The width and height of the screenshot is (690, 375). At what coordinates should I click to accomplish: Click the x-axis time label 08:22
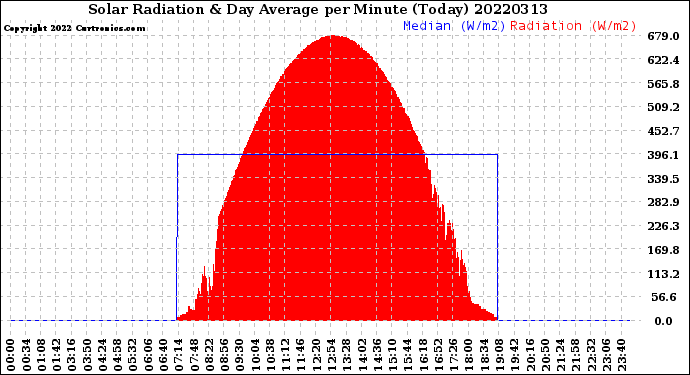coord(209,355)
